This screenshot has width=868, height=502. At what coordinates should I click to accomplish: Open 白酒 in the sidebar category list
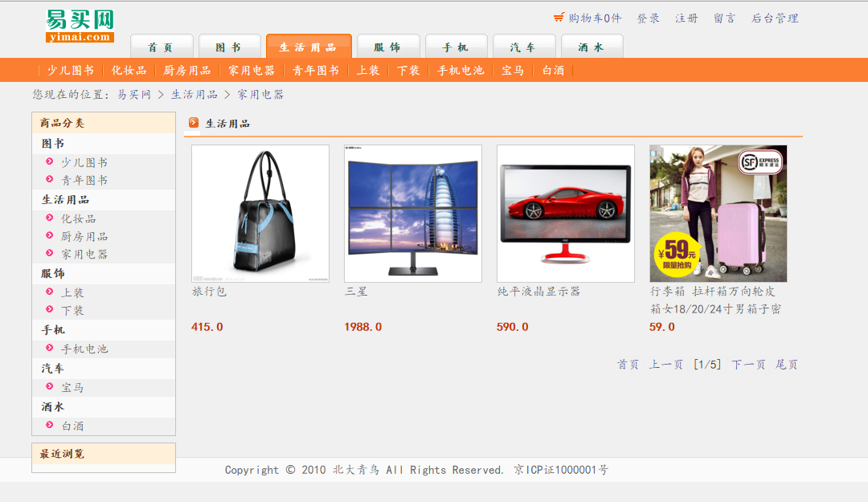[72, 426]
